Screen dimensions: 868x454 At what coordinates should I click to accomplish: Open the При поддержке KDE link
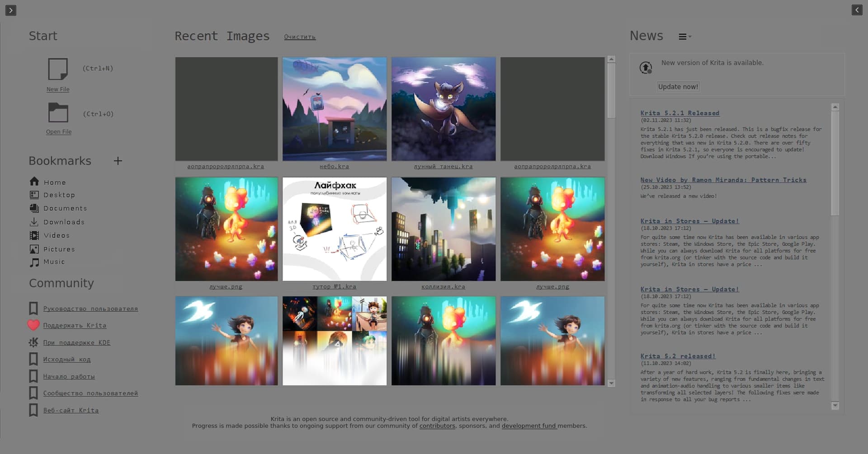[77, 343]
